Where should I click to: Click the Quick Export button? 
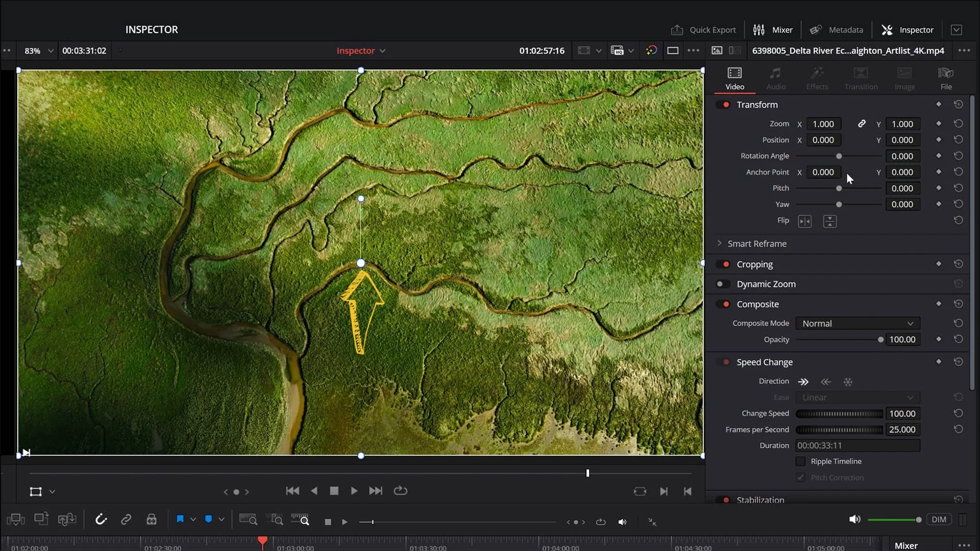point(703,30)
